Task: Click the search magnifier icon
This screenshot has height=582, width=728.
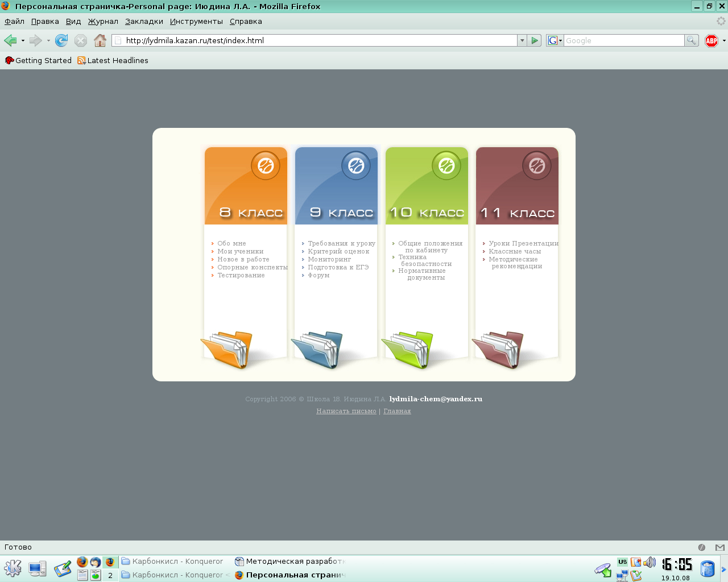Action: (692, 40)
